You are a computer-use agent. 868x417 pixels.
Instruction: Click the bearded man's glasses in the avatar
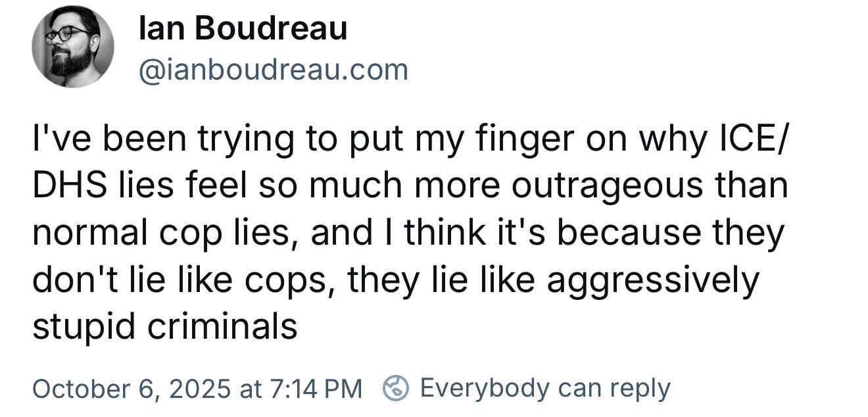tap(70, 34)
